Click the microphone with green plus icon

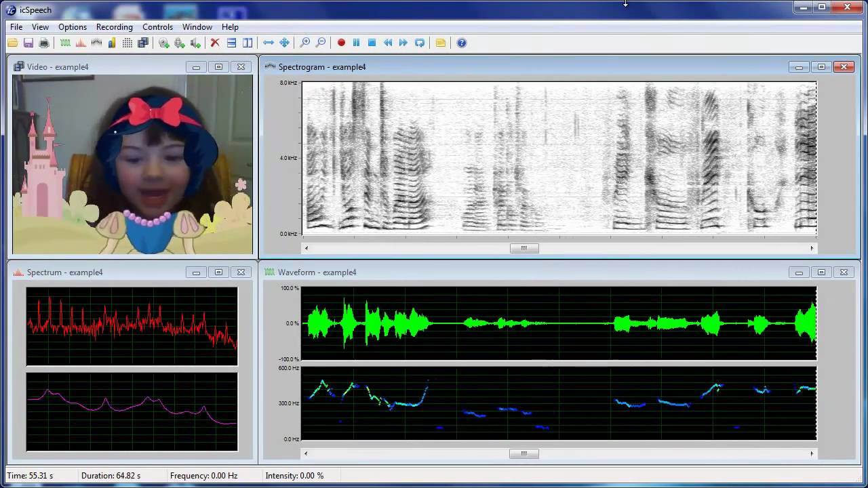(x=180, y=43)
